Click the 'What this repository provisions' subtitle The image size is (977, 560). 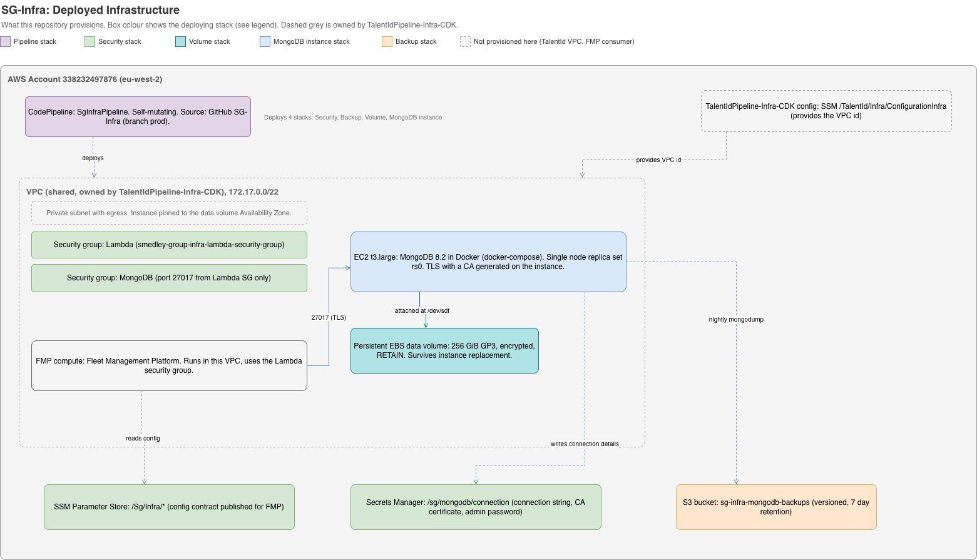point(230,26)
